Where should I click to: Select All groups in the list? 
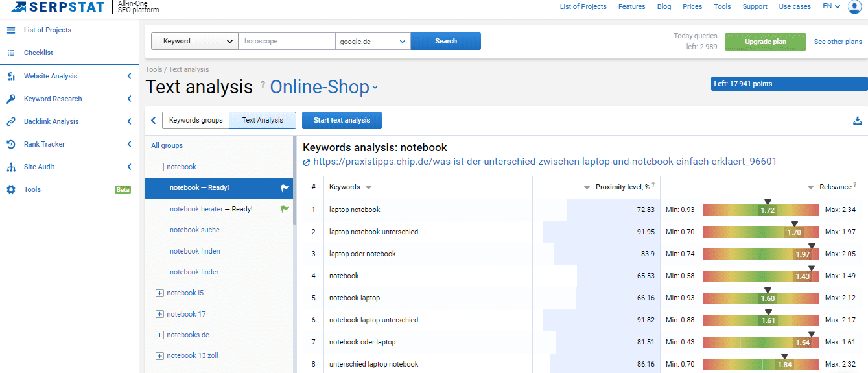pyautogui.click(x=167, y=145)
